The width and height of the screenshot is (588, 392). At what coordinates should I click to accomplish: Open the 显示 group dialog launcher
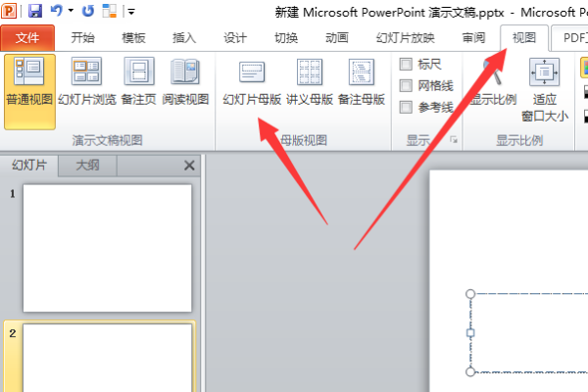coord(454,140)
